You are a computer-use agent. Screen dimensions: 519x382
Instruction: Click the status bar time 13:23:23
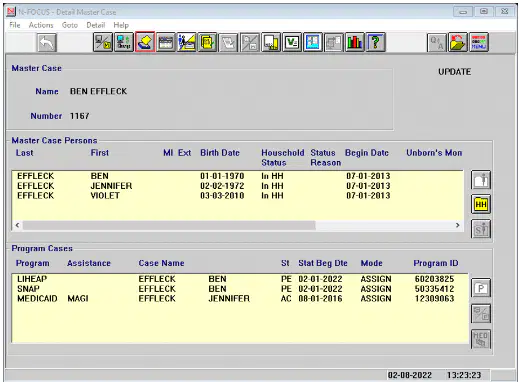464,375
